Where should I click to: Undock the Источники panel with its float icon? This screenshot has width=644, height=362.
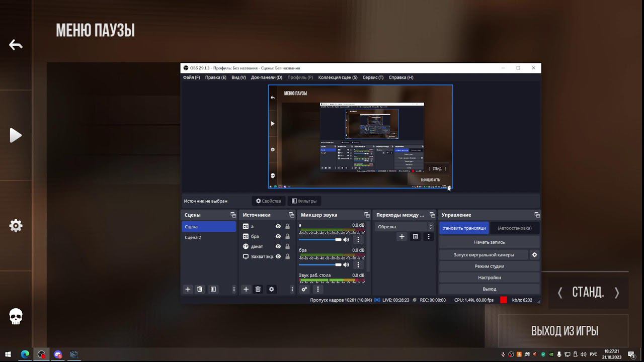point(291,215)
